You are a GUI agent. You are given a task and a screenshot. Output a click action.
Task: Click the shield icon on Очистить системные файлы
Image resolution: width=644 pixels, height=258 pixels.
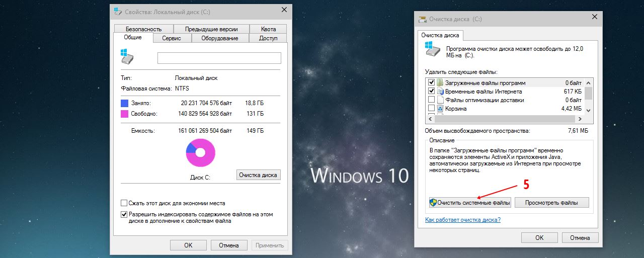click(x=433, y=203)
